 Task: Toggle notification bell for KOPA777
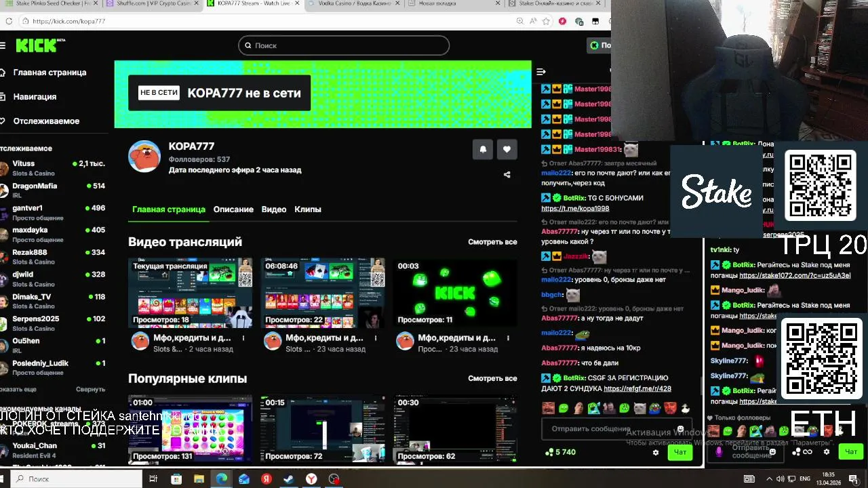483,149
